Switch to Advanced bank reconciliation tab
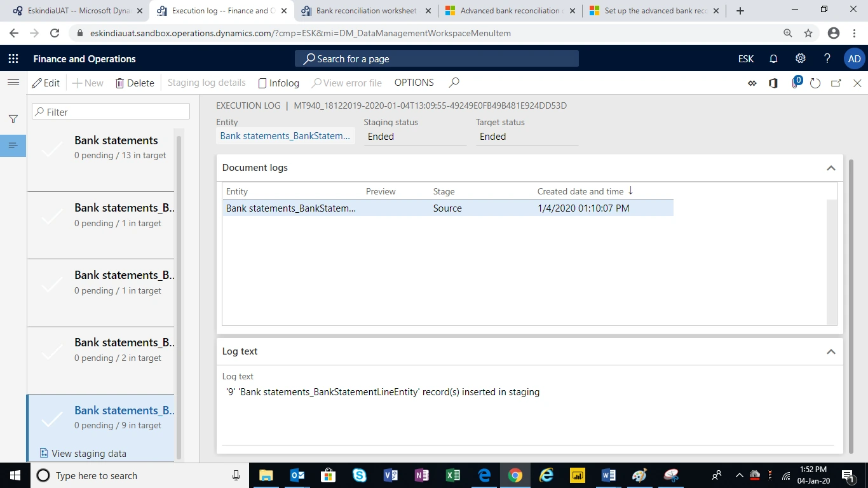This screenshot has height=488, width=868. (510, 11)
